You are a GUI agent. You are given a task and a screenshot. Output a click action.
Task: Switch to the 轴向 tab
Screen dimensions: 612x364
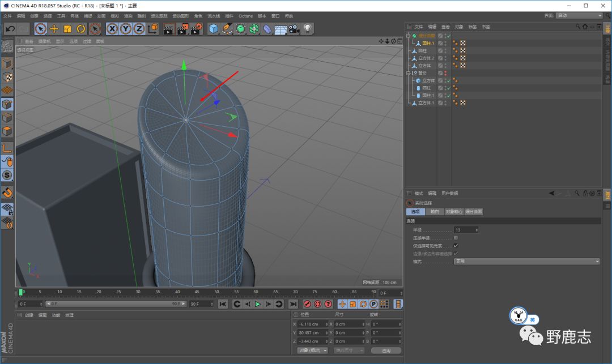[x=435, y=212]
